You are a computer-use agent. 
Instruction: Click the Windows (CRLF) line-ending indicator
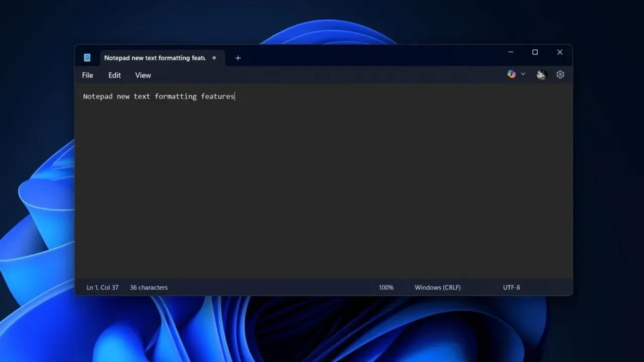437,287
